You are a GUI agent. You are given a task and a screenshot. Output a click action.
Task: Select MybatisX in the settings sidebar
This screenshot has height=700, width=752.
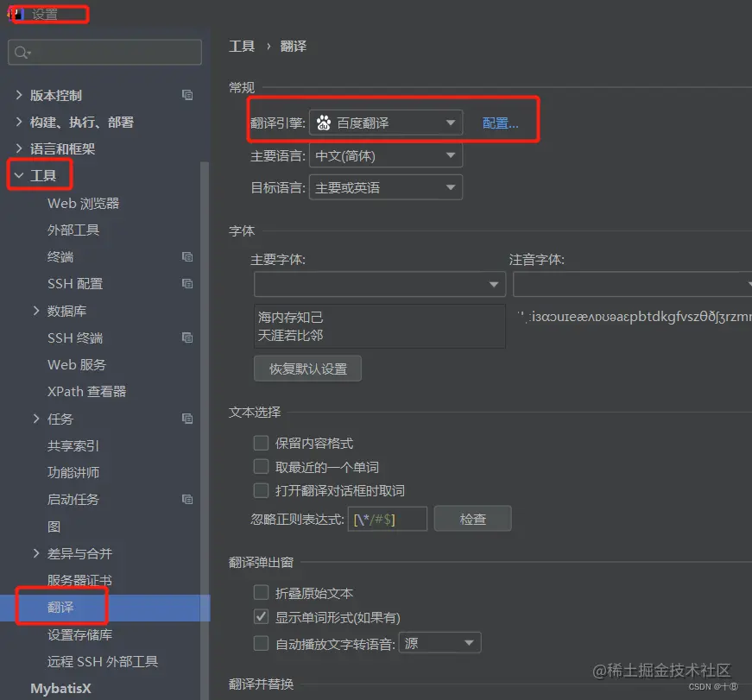coord(60,689)
